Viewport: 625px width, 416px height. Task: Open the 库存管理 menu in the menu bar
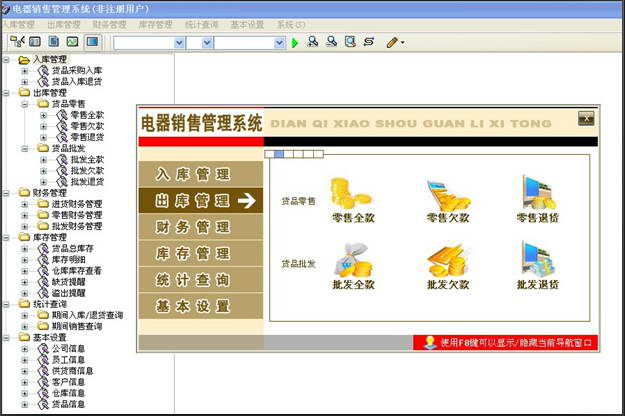tap(155, 25)
